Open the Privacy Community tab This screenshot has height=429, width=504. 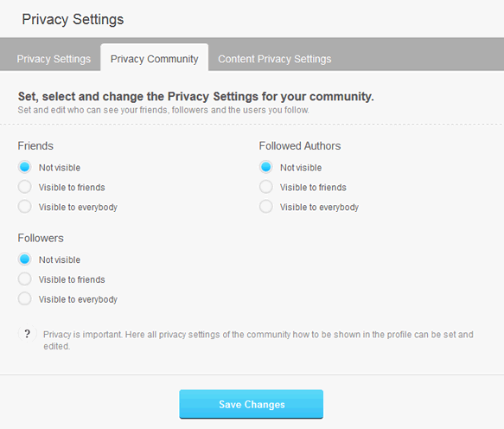point(154,58)
